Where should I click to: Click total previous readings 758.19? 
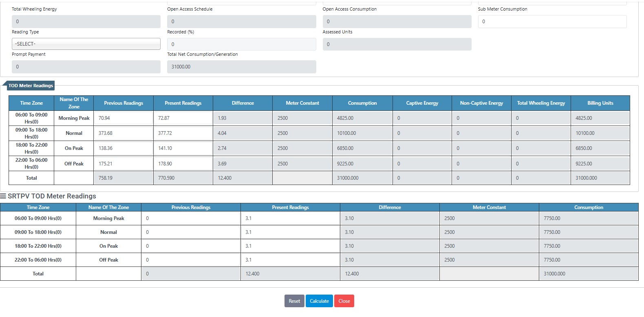124,178
